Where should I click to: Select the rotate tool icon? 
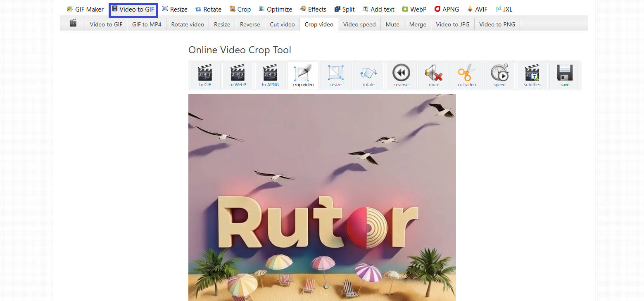tap(368, 75)
